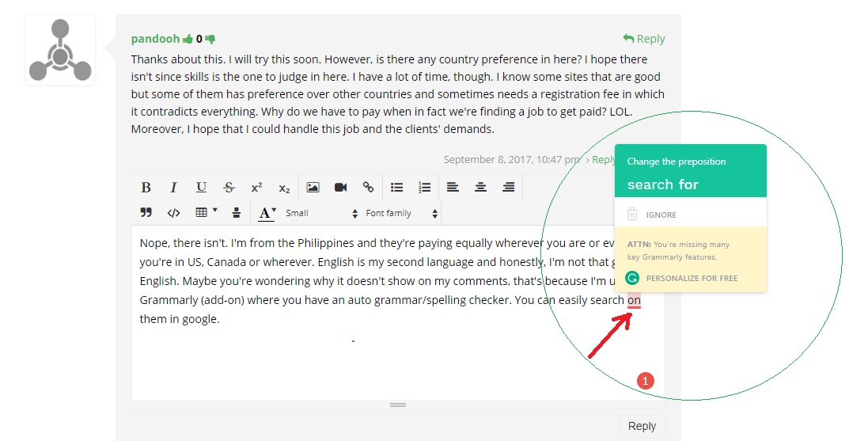Insert video using camera icon
This screenshot has height=441, width=868.
340,188
